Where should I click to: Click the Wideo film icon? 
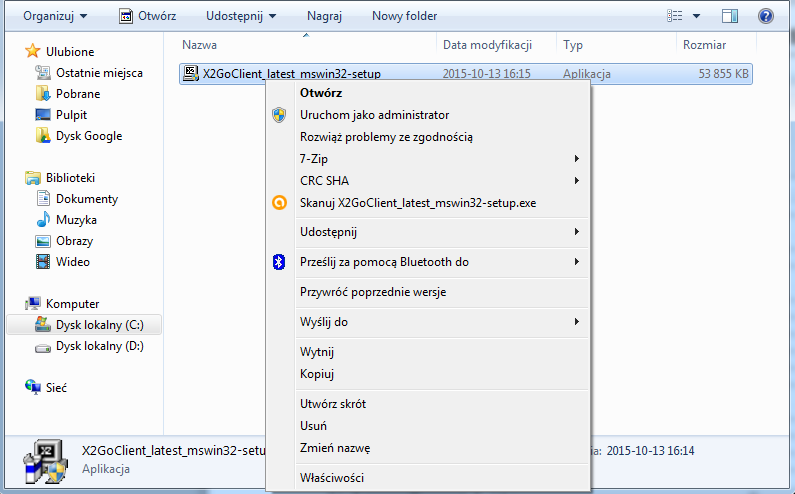(43, 262)
